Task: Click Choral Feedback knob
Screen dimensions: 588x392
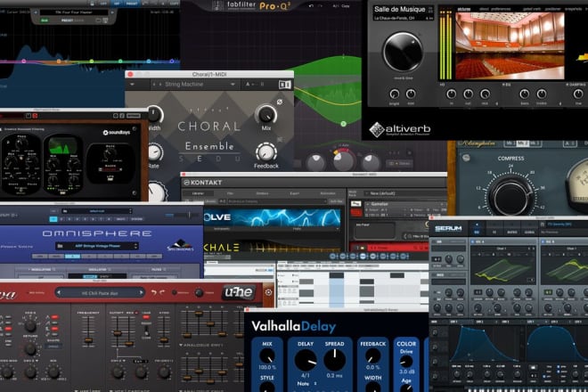Action: coord(265,152)
